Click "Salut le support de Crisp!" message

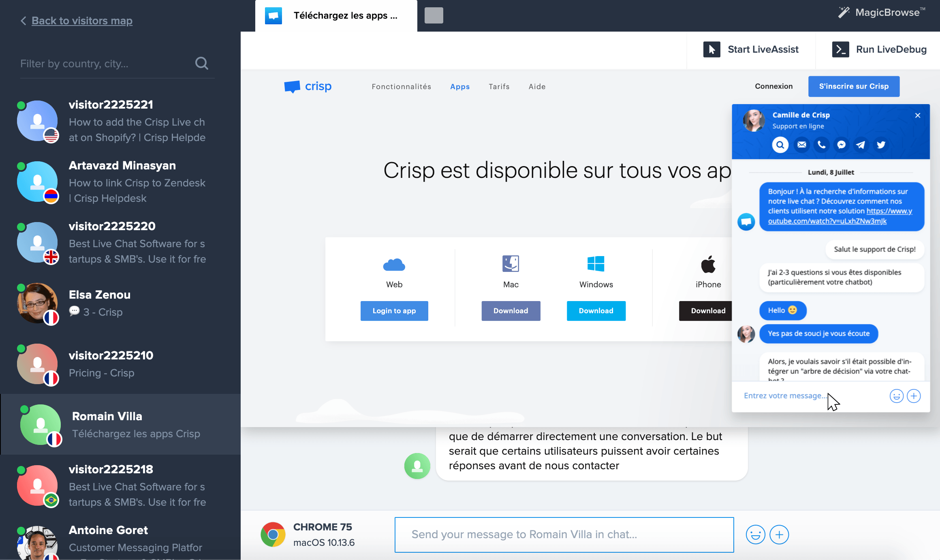(x=874, y=249)
